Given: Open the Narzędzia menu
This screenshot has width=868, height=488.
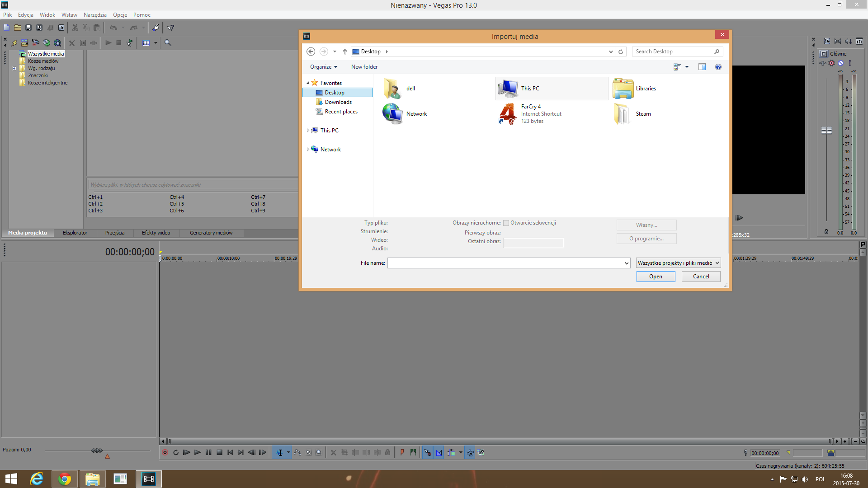Looking at the screenshot, I should coord(95,15).
